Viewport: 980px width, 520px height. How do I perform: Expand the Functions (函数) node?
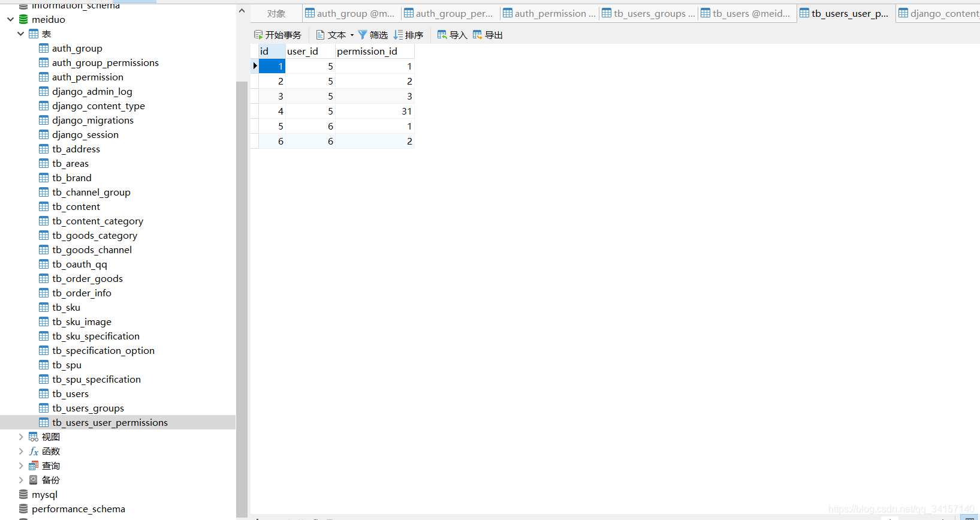point(21,451)
